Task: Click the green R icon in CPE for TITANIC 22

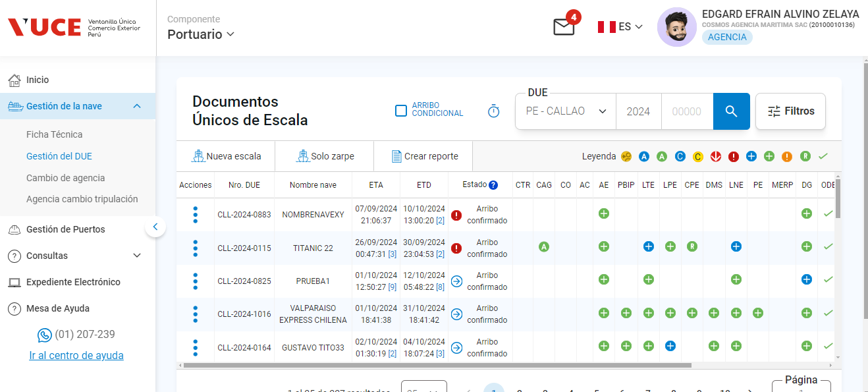Action: (692, 246)
